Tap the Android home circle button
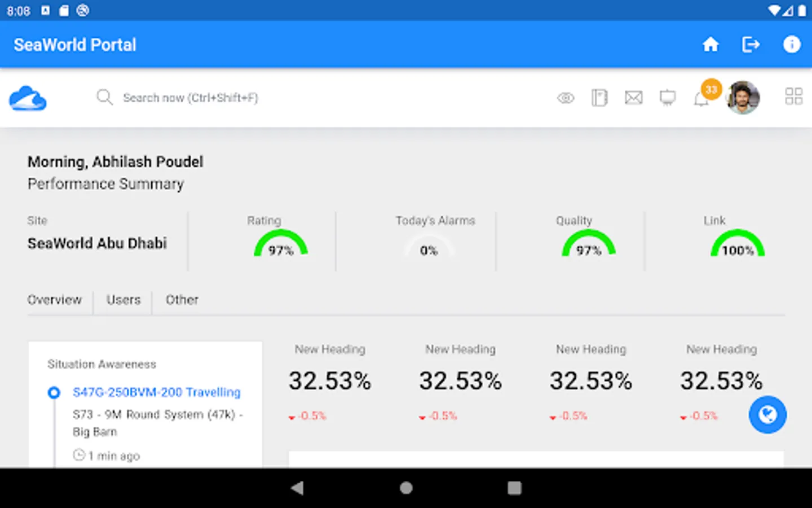Screen dimensions: 812x508 [x=406, y=488]
